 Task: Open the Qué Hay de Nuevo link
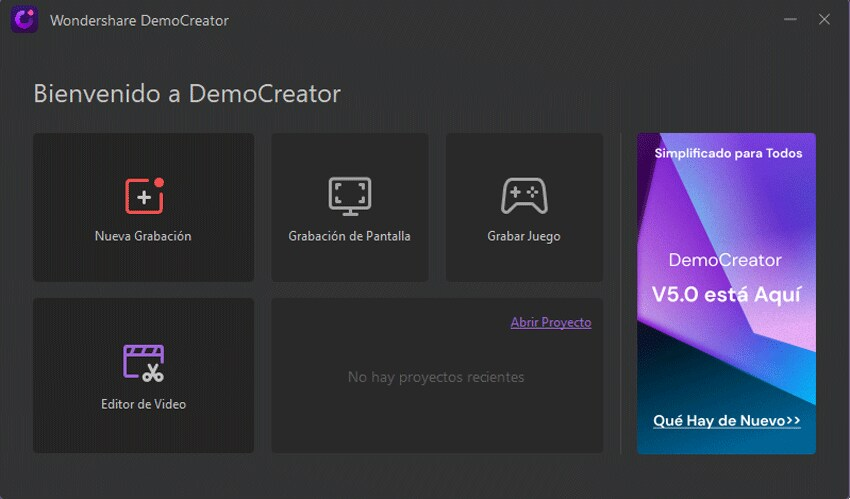pos(726,421)
